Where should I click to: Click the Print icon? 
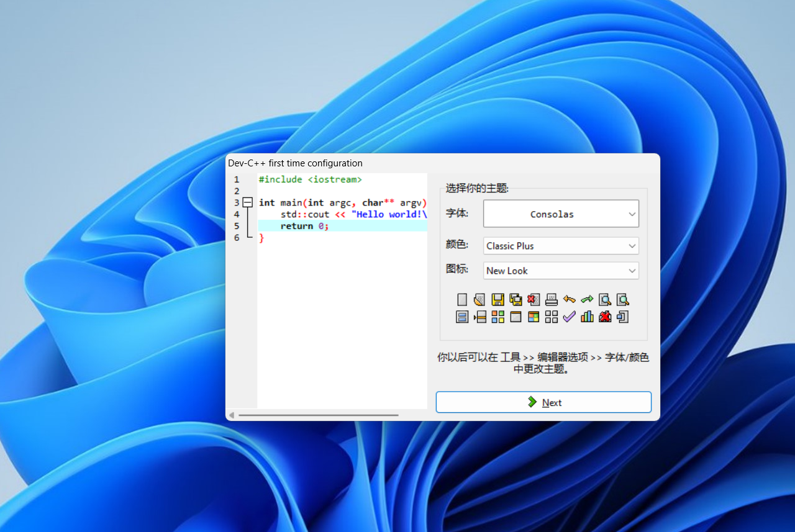point(552,300)
